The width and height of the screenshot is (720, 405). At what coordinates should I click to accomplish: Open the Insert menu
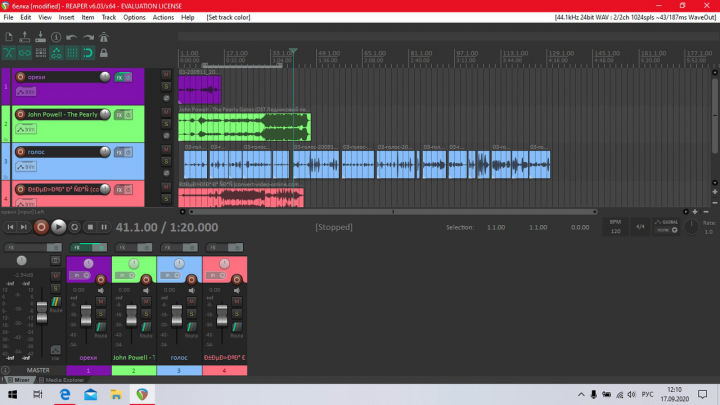click(66, 17)
